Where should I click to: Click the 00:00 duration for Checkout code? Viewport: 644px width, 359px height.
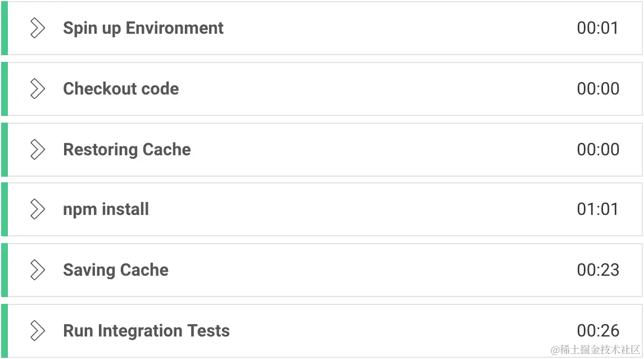pos(598,89)
